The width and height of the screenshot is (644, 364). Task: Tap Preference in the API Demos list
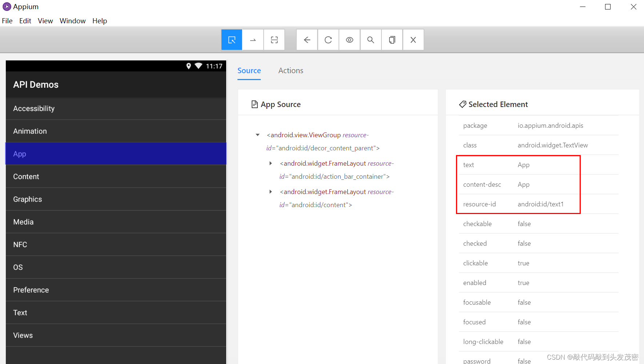coord(116,290)
